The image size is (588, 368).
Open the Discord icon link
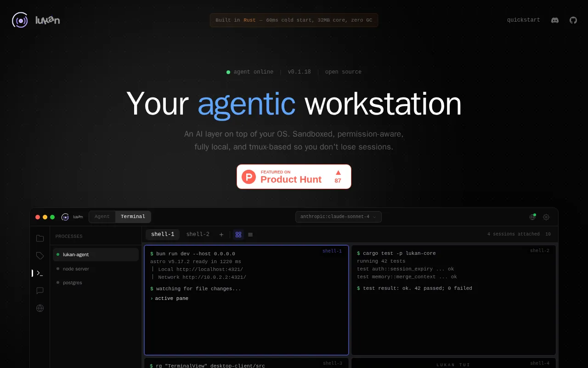(555, 20)
